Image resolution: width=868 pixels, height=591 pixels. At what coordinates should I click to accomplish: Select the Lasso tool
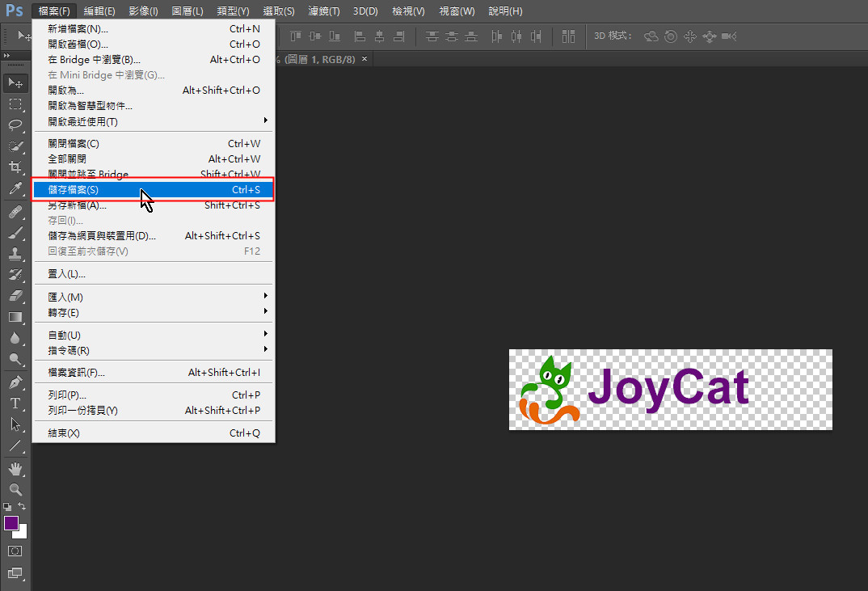tap(15, 125)
